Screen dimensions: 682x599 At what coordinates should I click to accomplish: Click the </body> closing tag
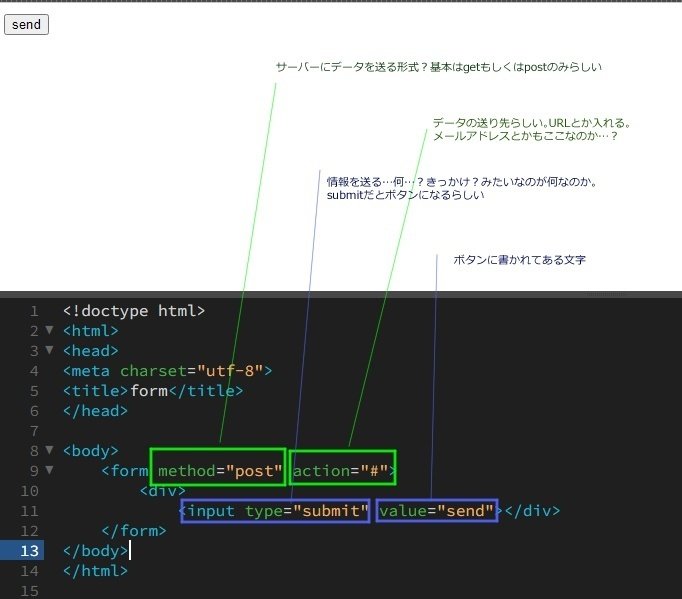pyautogui.click(x=95, y=551)
